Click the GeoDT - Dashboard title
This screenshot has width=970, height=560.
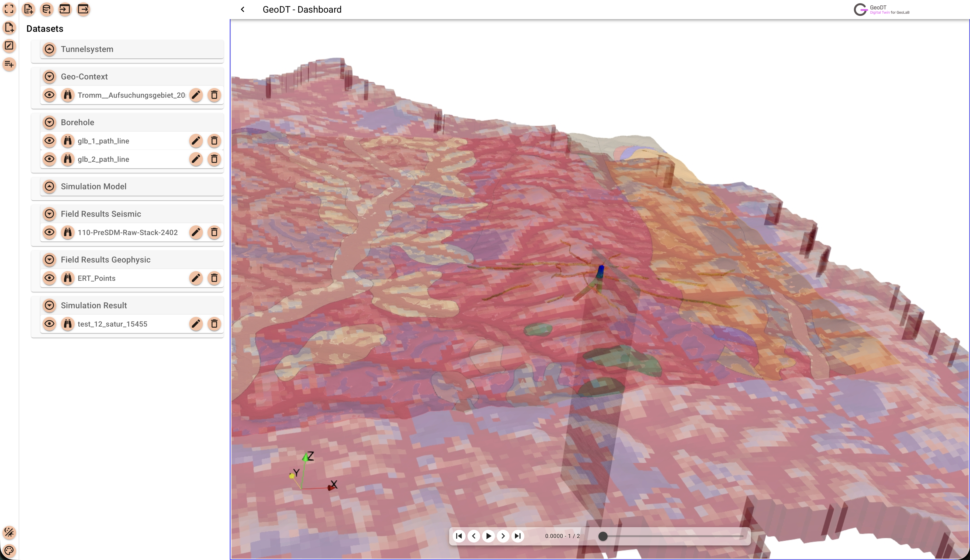click(x=302, y=9)
